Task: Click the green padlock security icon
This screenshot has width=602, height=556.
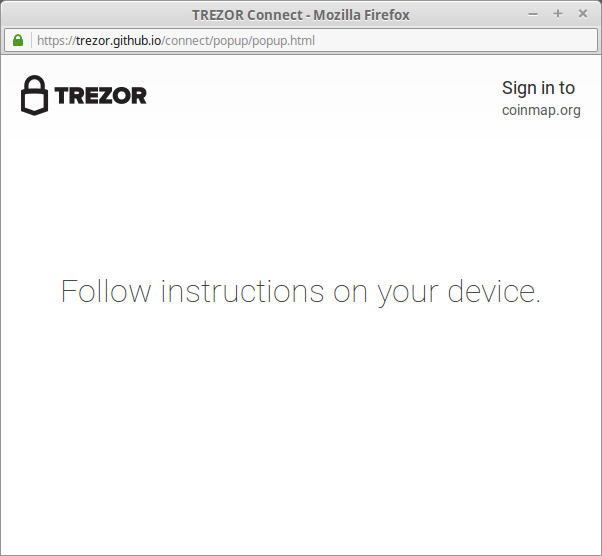Action: pos(18,40)
